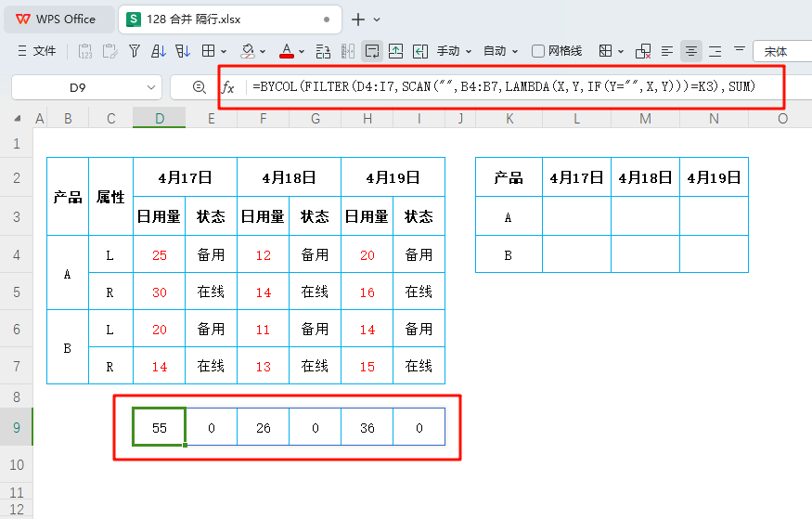
Task: Click the zoom magnifier icon by formula bar
Action: click(x=199, y=87)
